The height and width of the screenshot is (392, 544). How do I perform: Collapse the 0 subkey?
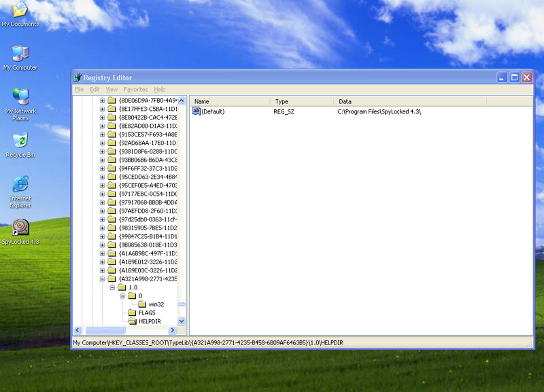[x=122, y=296]
